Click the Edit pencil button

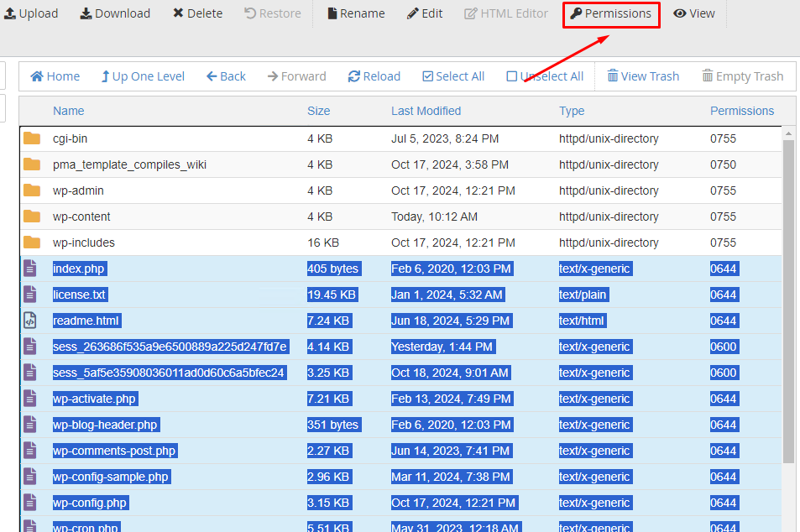425,13
